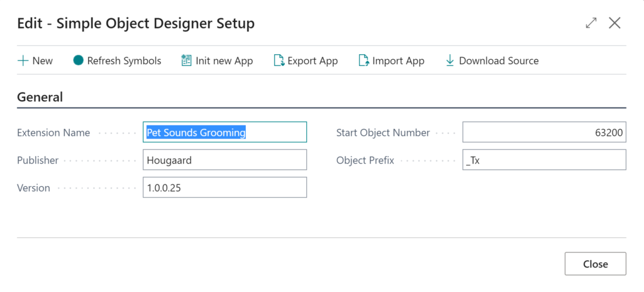Screen dimensions: 644x292
Task: Choose Refresh Symbols text in action bar
Action: point(124,61)
